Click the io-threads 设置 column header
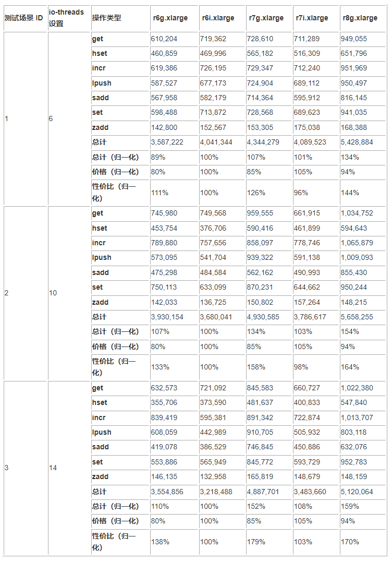This screenshot has width=392, height=561. [x=66, y=18]
